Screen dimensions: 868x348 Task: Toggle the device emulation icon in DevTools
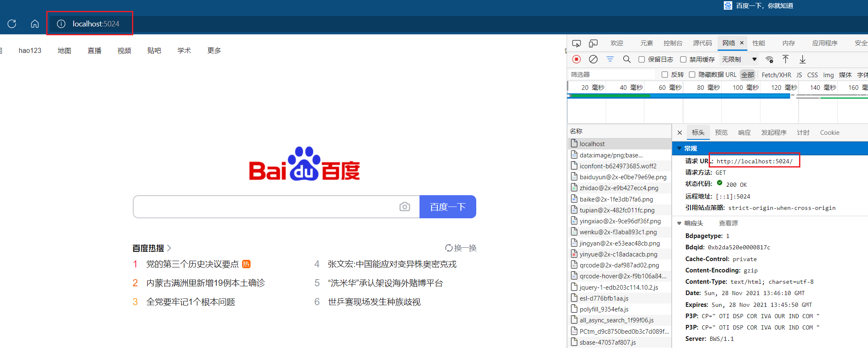(593, 43)
